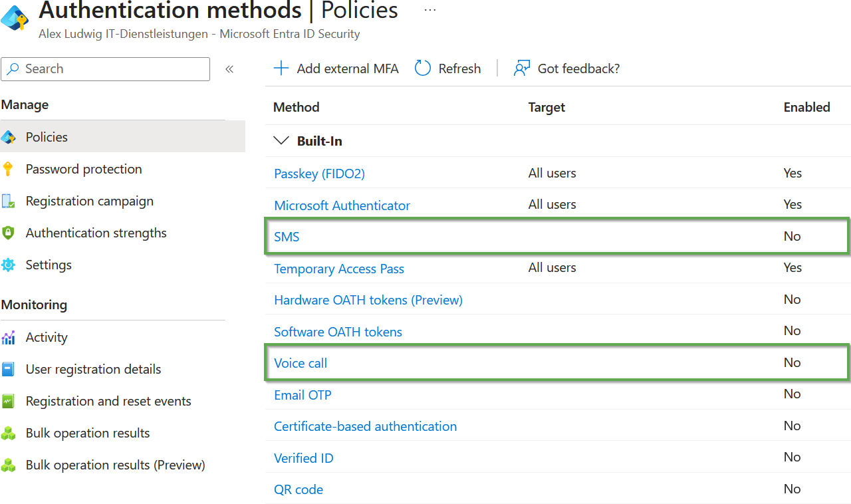Click the search magnifier icon
Image resolution: width=851 pixels, height=504 pixels.
[x=13, y=69]
